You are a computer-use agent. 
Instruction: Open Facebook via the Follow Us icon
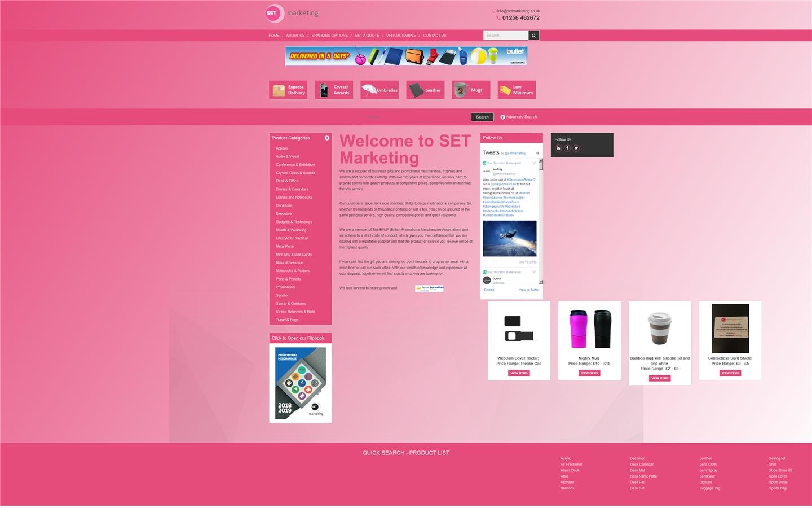567,148
